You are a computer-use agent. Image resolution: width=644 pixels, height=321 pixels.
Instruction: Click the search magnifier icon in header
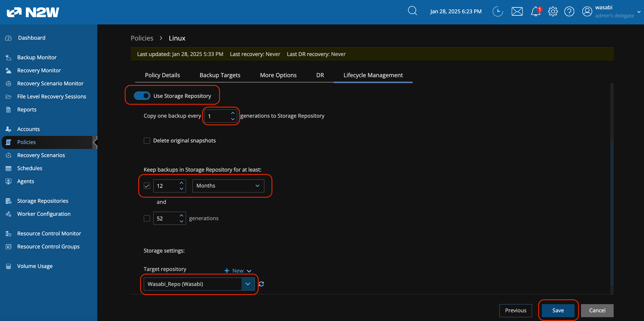412,11
